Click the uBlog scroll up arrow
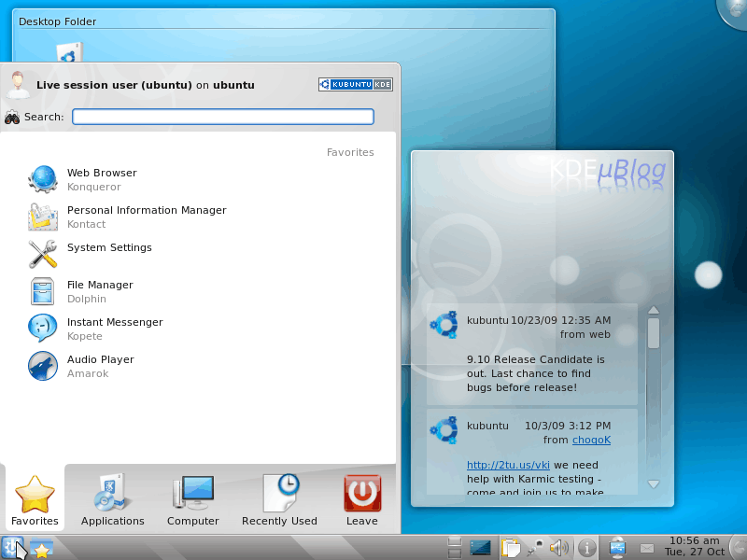 point(654,310)
